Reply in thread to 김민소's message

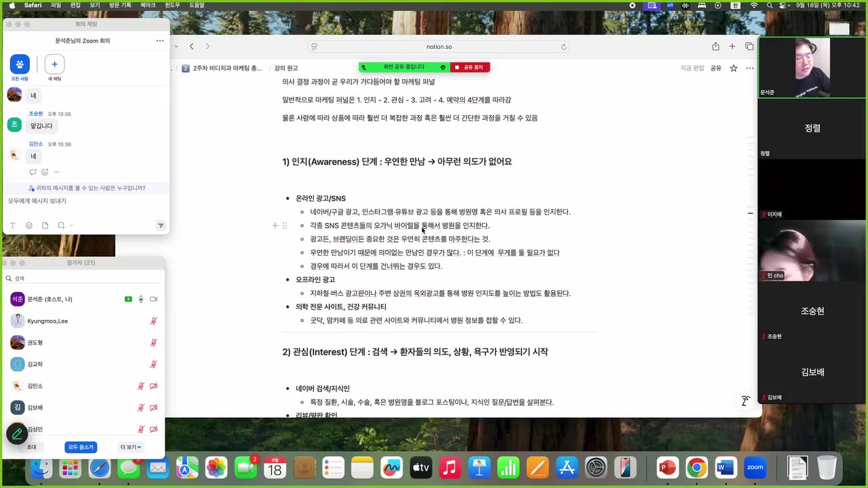[33, 172]
